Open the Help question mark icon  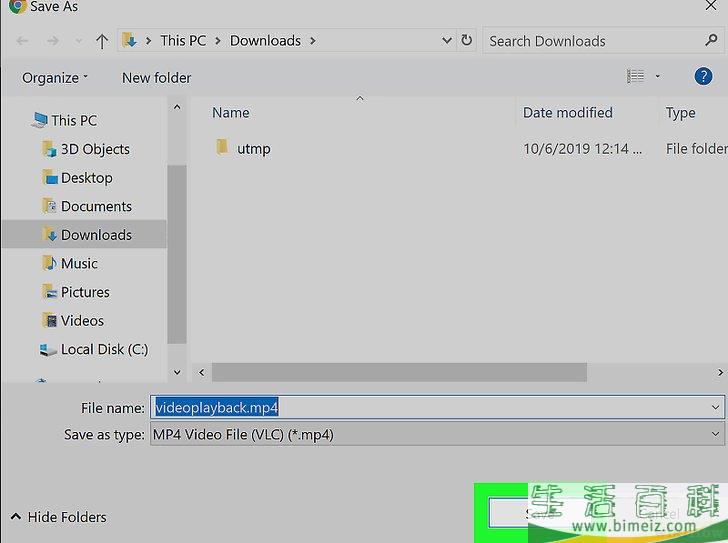702,77
